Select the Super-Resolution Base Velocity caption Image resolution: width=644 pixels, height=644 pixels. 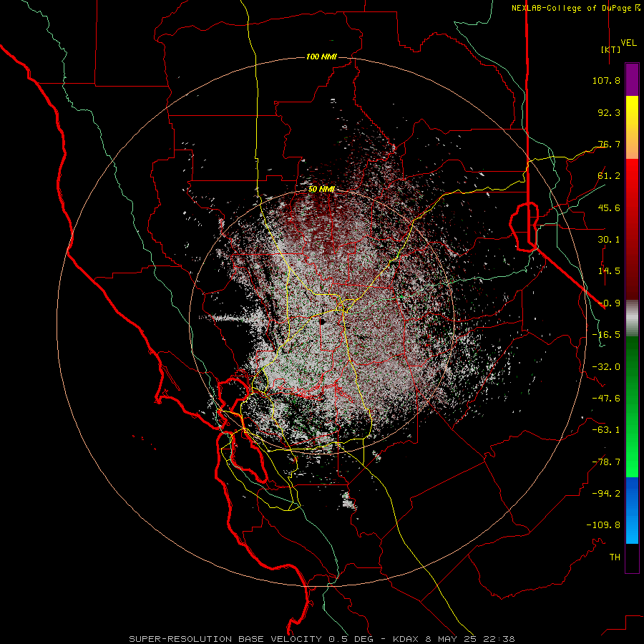(321, 639)
